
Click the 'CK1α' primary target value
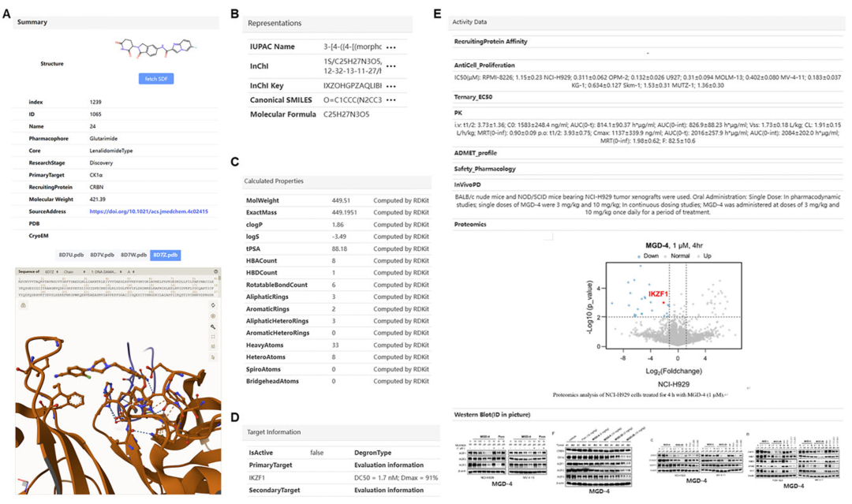click(96, 175)
